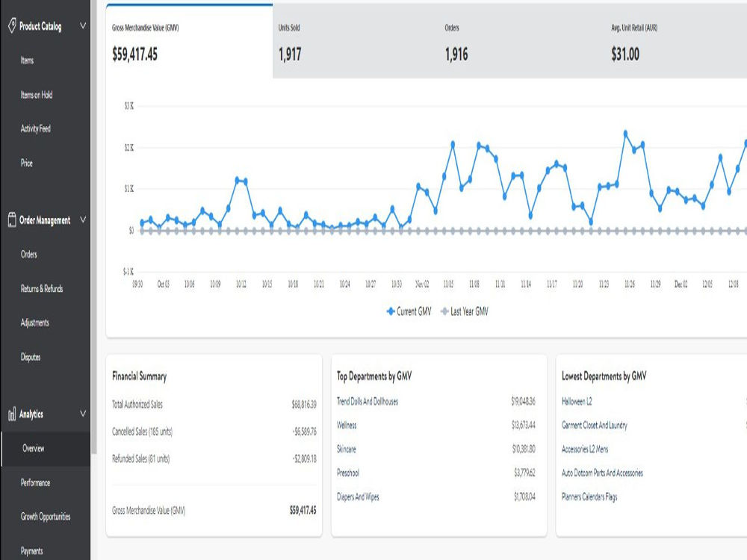
Task: Open Growth Opportunities page
Action: pyautogui.click(x=46, y=517)
